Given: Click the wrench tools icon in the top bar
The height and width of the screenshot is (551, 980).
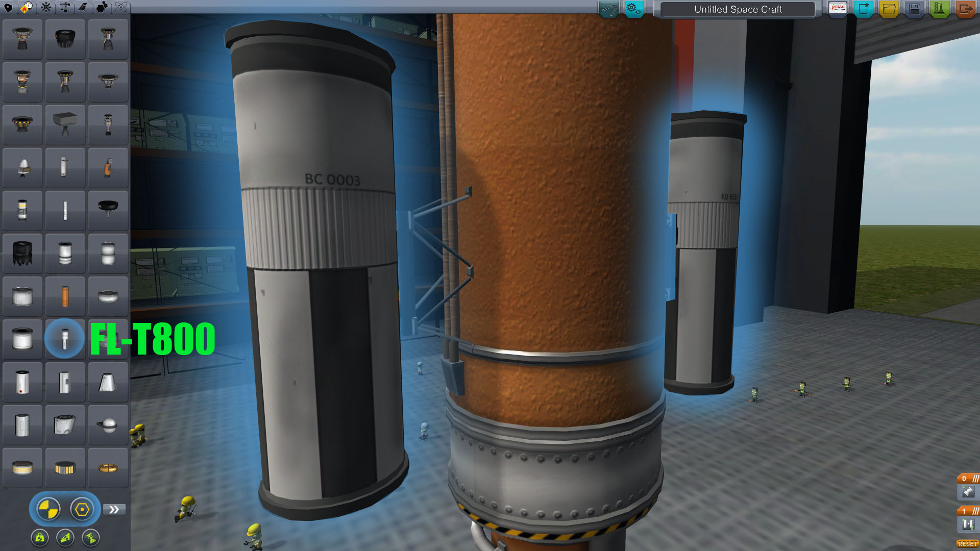Looking at the screenshot, I should 608,9.
